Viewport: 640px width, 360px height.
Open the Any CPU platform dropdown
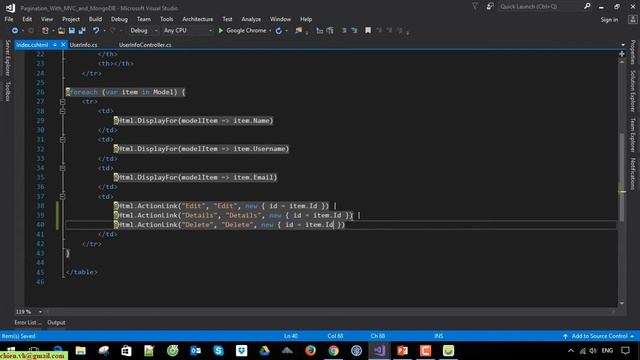(188, 31)
